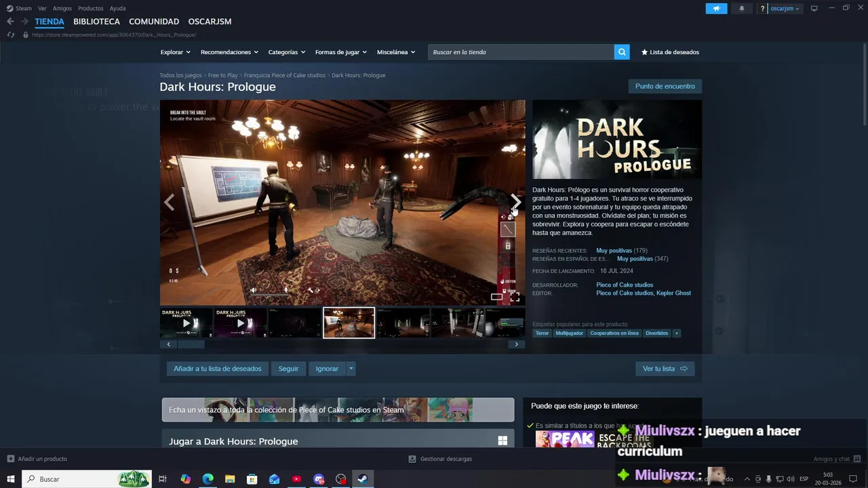
Task: Open the Punto de encuentro hub
Action: pyautogui.click(x=665, y=86)
